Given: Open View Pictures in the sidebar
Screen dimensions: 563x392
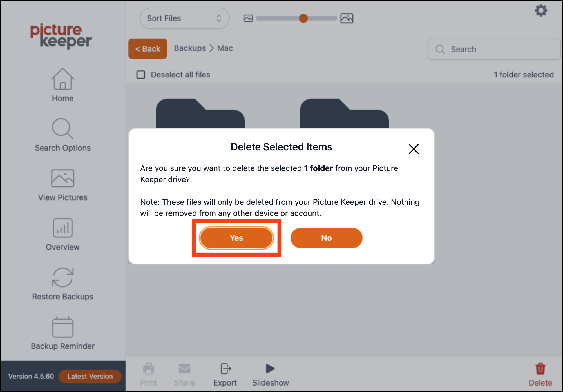Looking at the screenshot, I should pos(62,185).
